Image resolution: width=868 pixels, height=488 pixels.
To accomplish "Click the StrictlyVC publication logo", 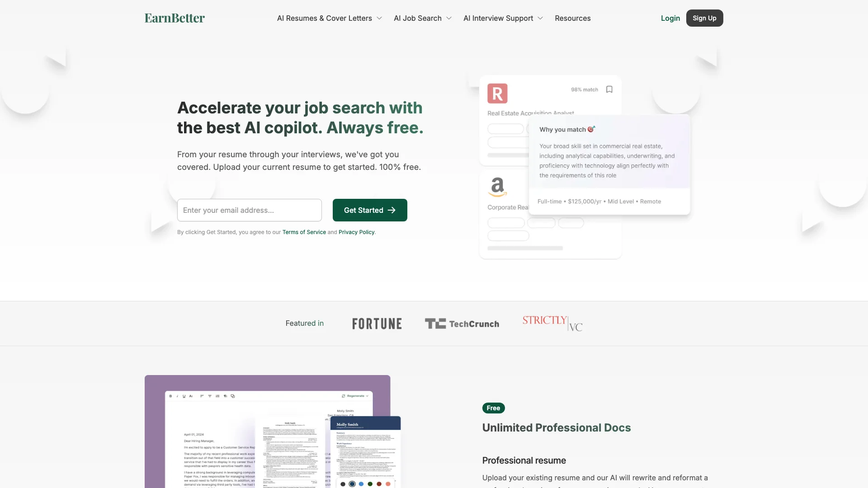I will coord(552,323).
